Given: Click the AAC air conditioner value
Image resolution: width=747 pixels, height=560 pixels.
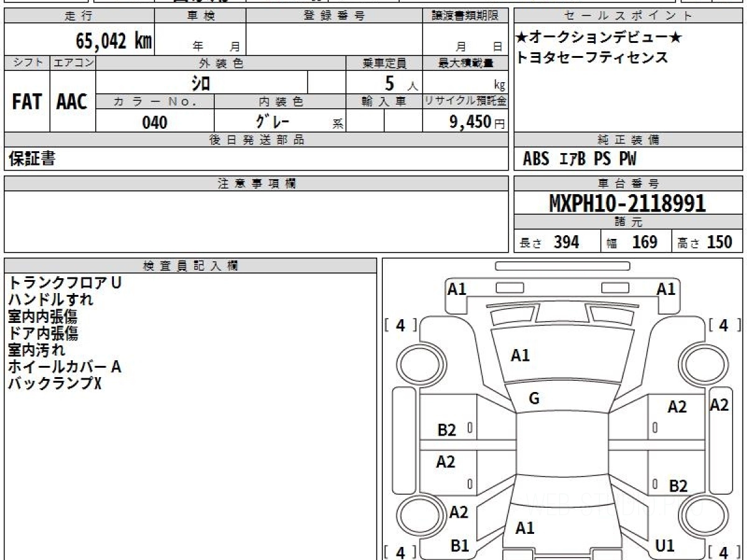Looking at the screenshot, I should click(72, 102).
